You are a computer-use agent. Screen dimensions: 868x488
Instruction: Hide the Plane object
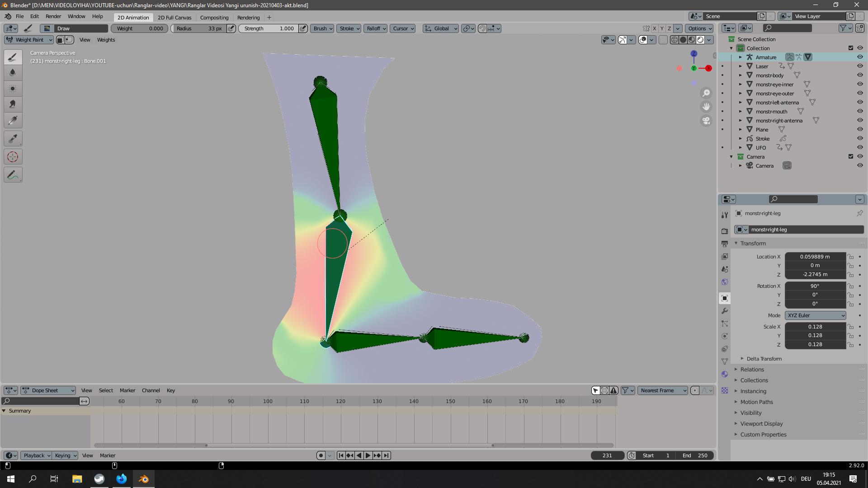click(x=860, y=129)
